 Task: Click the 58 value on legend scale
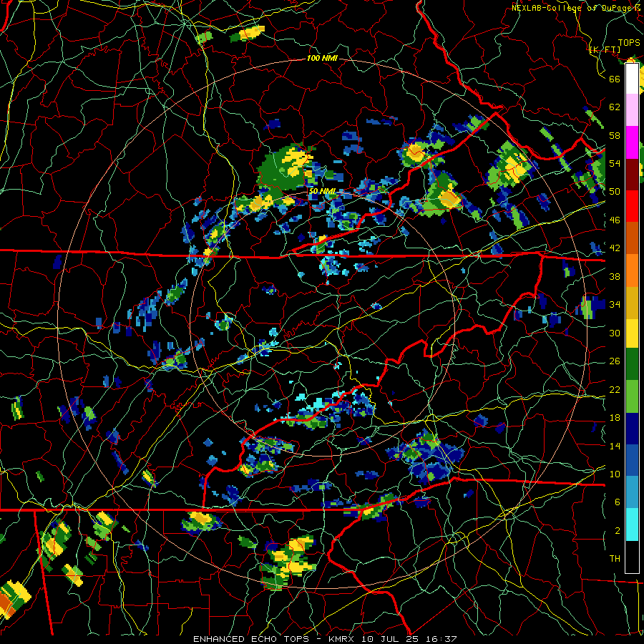point(615,135)
